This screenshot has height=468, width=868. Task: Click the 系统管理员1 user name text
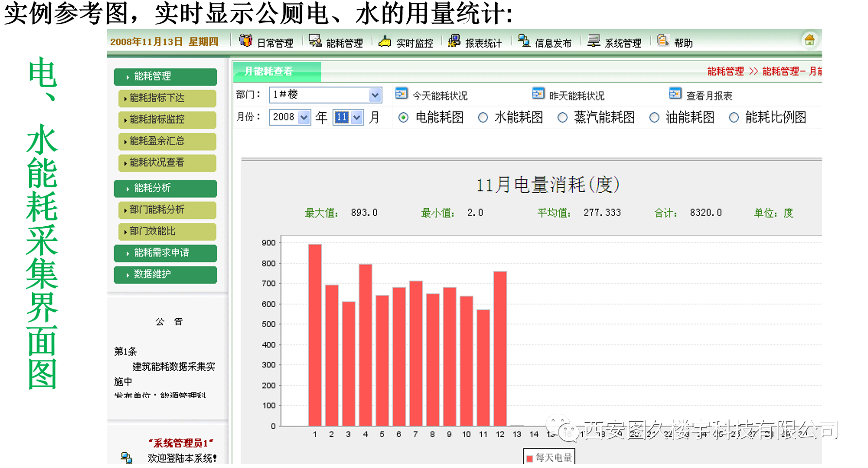(181, 443)
